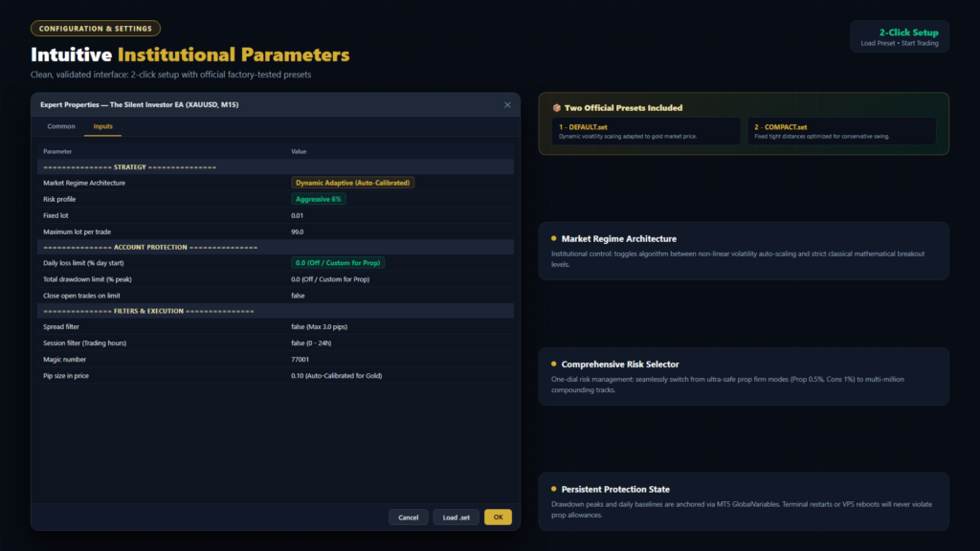
Task: Click the STRATEGY section header row
Action: click(x=276, y=166)
